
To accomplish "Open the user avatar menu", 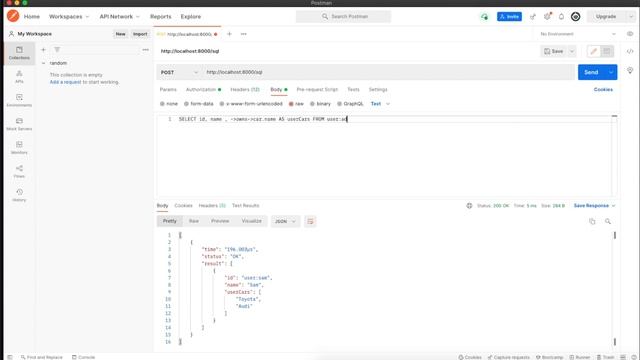I will 576,17.
